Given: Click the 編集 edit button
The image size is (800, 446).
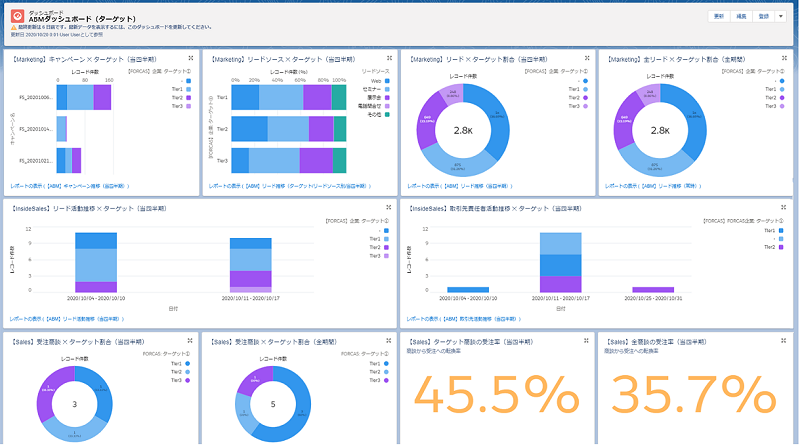Looking at the screenshot, I should [x=743, y=17].
